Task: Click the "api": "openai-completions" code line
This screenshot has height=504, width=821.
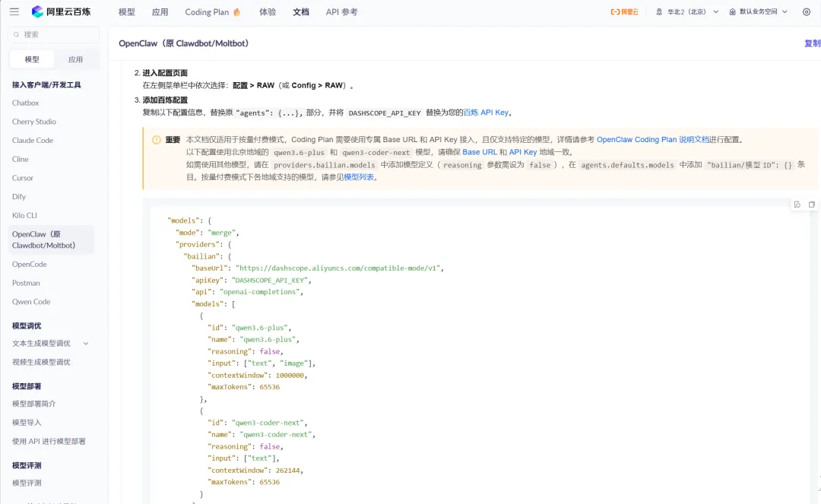Action: [247, 292]
